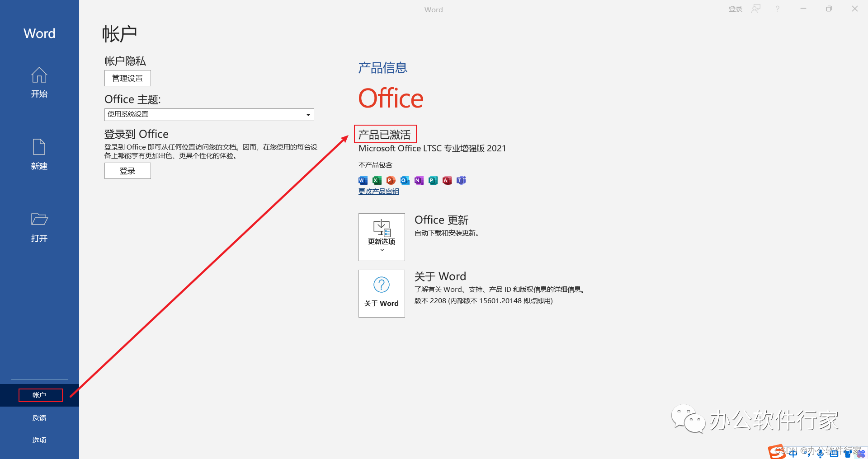Toggle Sogou punctuation mode comma icon
Image resolution: width=868 pixels, height=459 pixels.
point(807,454)
